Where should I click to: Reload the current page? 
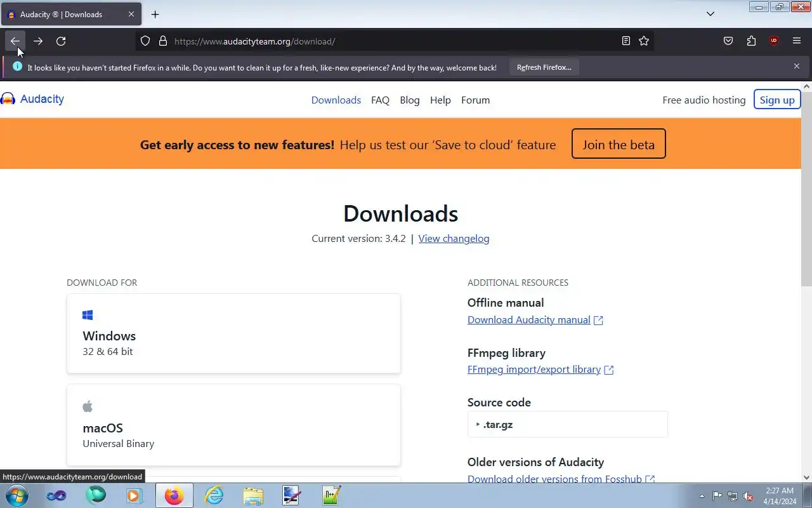coord(61,41)
